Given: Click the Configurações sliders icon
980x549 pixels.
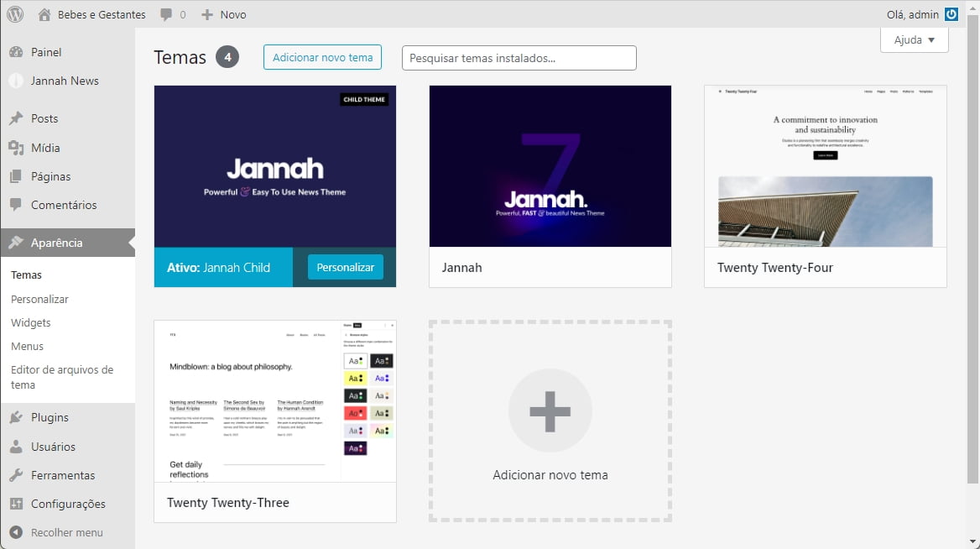Looking at the screenshot, I should point(16,504).
